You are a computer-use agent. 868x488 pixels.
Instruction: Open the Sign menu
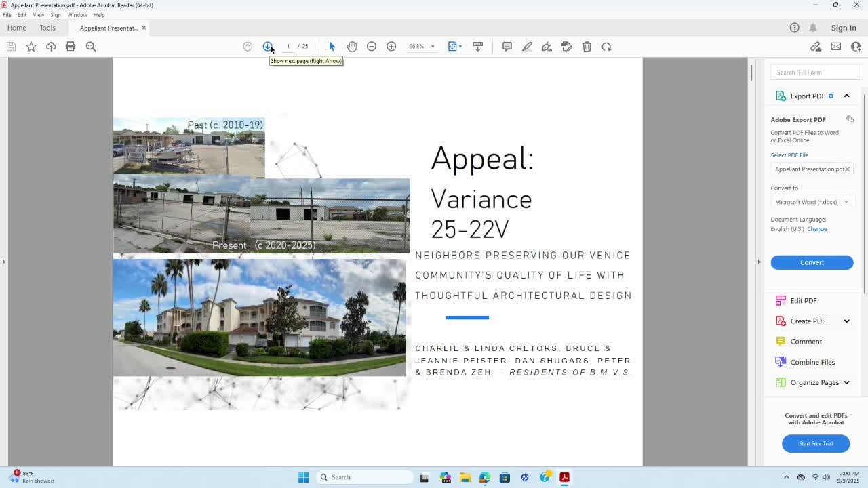(x=56, y=15)
